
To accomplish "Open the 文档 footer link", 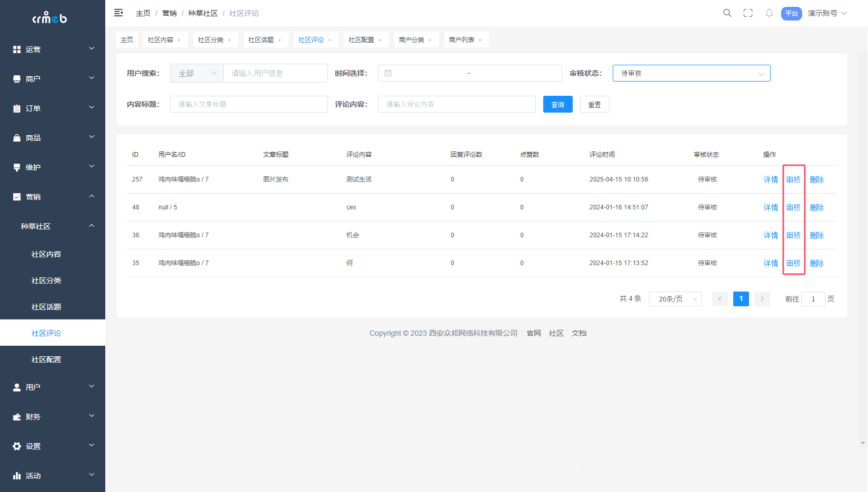I will (x=579, y=333).
